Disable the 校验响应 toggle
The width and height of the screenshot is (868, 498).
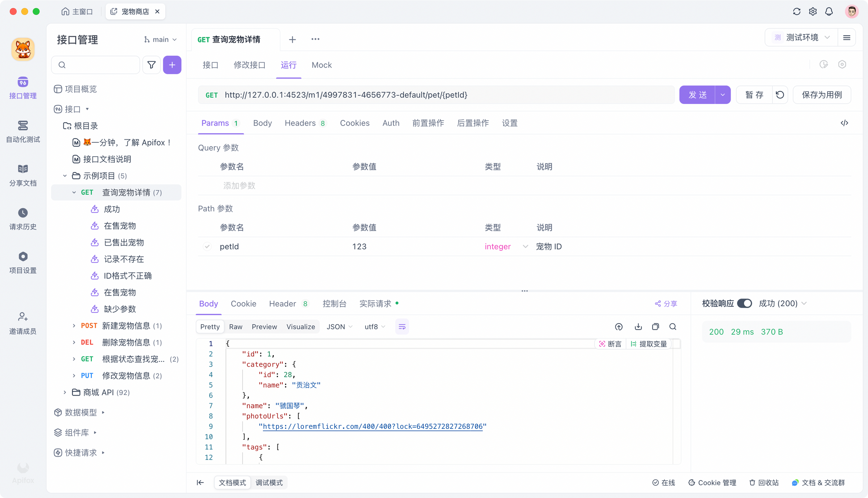[745, 303]
